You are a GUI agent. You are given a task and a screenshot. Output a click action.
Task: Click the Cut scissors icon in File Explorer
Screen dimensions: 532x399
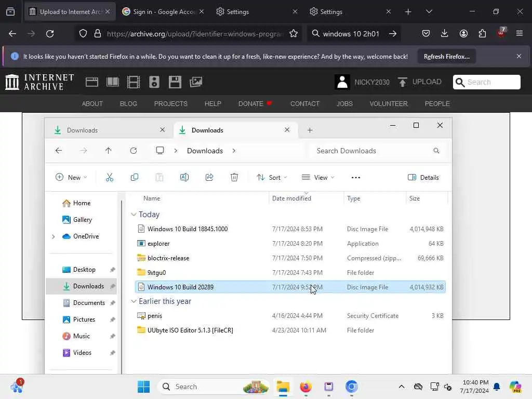pos(109,178)
